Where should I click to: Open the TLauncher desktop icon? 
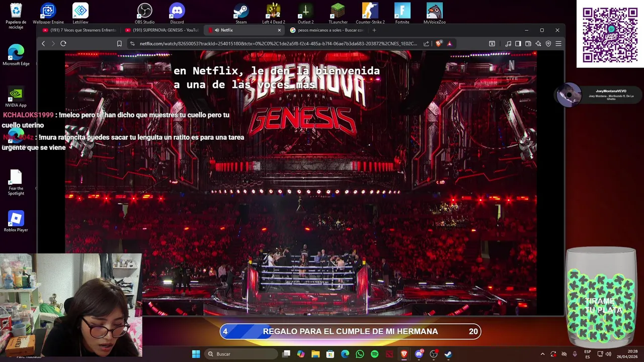[x=338, y=14]
